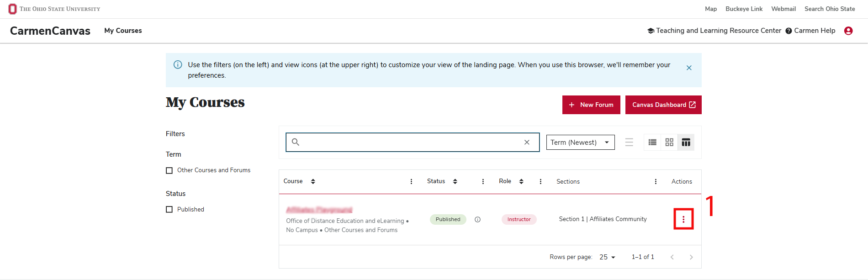Open My Courses nav item
The width and height of the screenshot is (868, 280).
[123, 31]
